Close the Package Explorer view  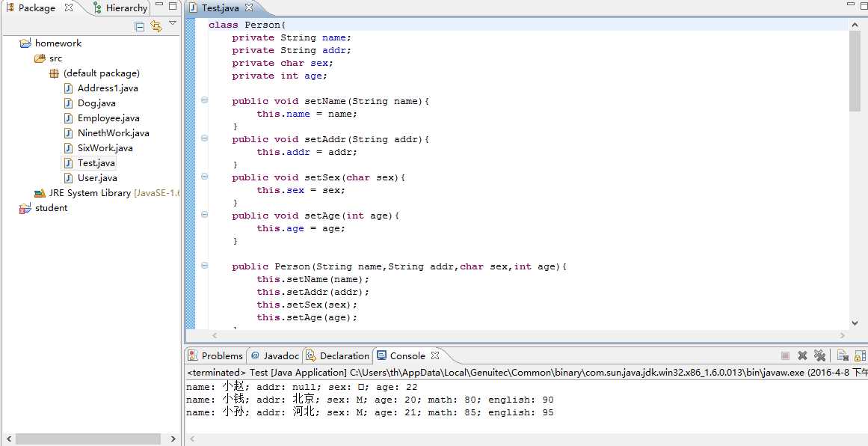(x=69, y=7)
